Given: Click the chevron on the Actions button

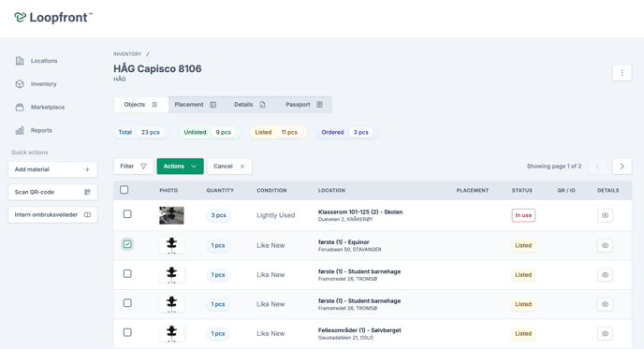Looking at the screenshot, I should 194,167.
